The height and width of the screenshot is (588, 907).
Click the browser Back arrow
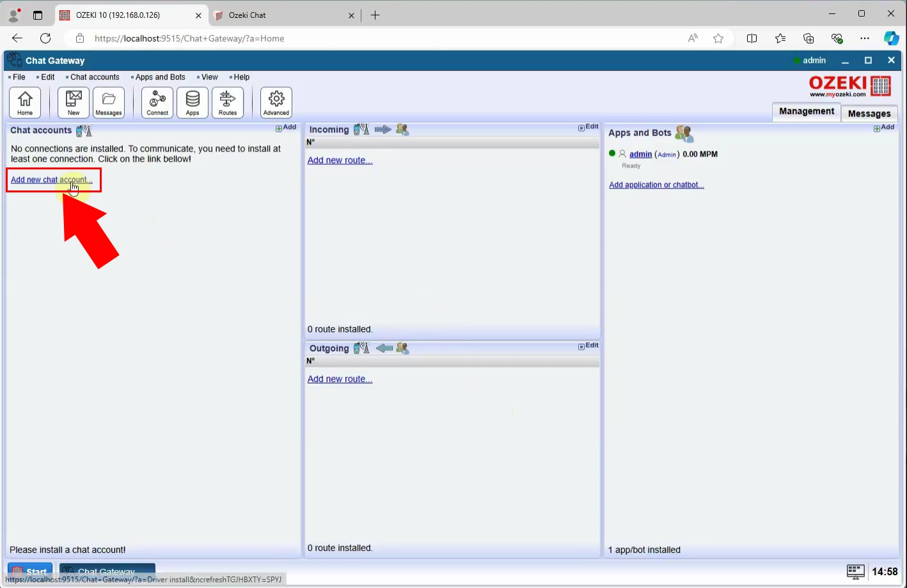coord(17,38)
